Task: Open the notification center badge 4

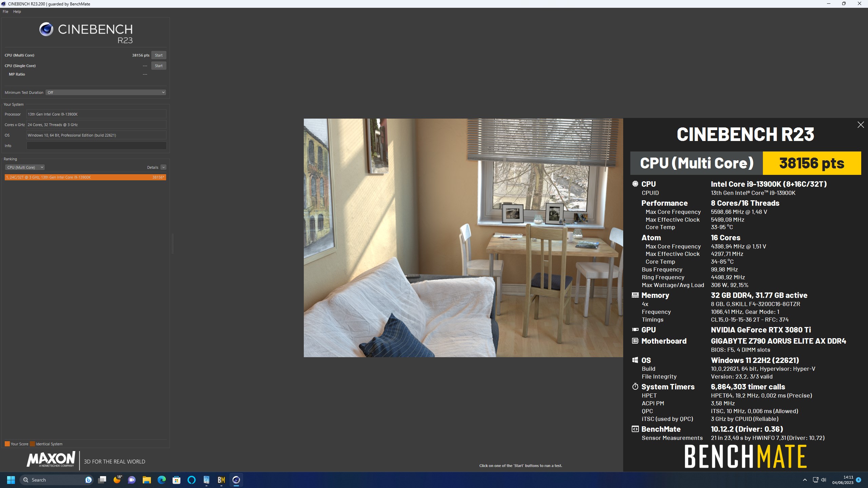Action: click(859, 480)
